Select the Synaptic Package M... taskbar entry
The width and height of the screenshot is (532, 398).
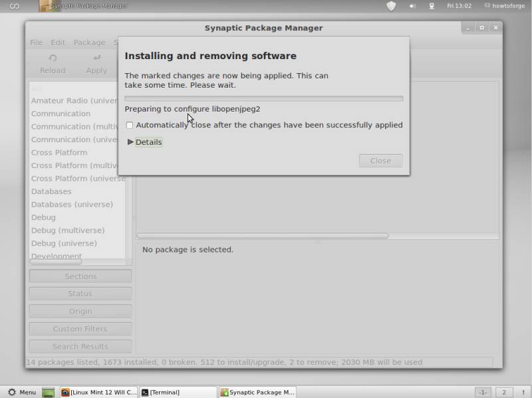click(x=257, y=392)
